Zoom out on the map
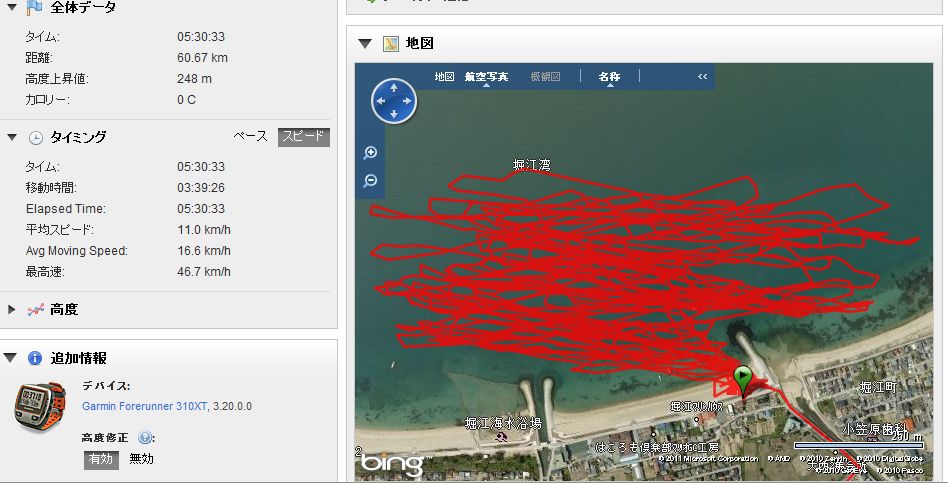Viewport: 948px width, 483px height. coord(370,181)
